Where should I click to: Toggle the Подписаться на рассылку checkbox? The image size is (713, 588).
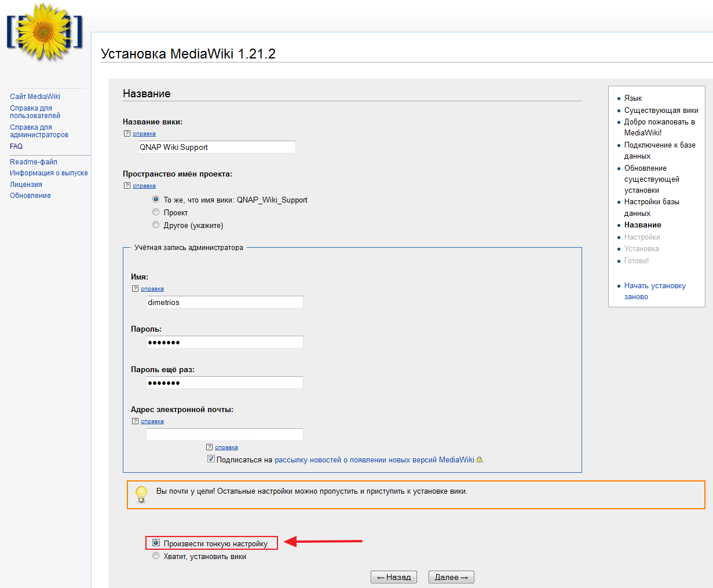211,459
